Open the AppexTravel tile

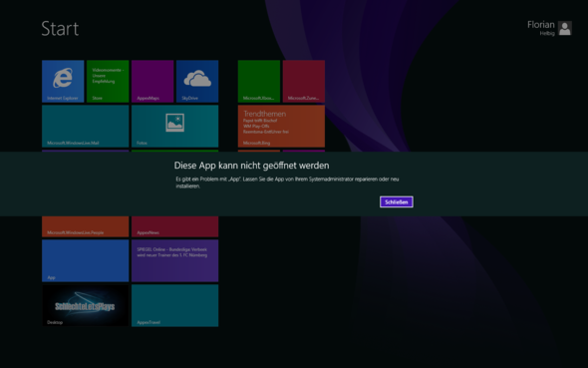[175, 305]
